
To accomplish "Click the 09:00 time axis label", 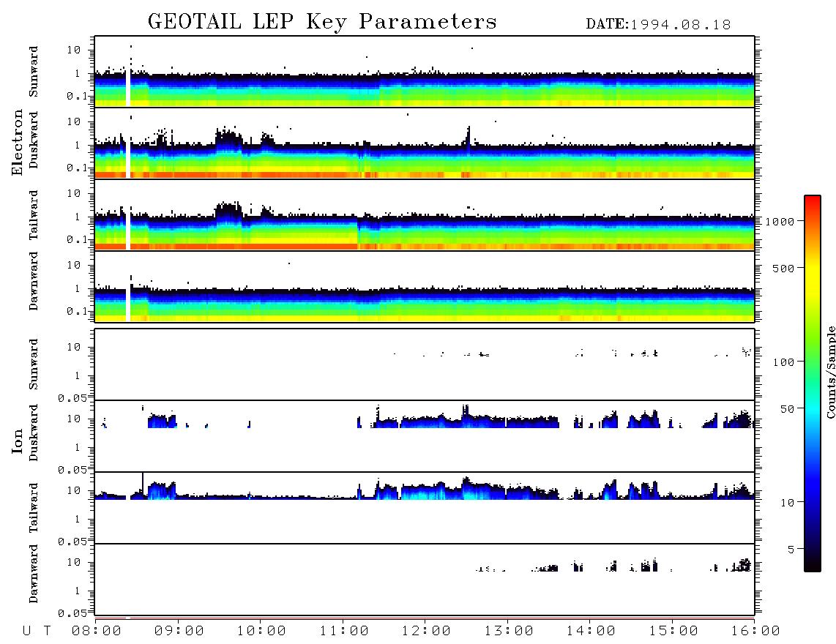I will click(179, 632).
